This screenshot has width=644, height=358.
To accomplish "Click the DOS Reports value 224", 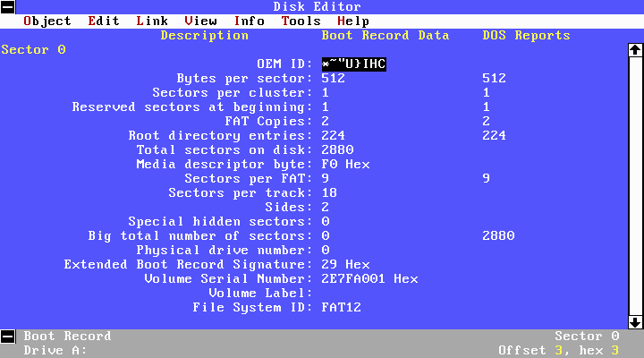I will 494,135.
